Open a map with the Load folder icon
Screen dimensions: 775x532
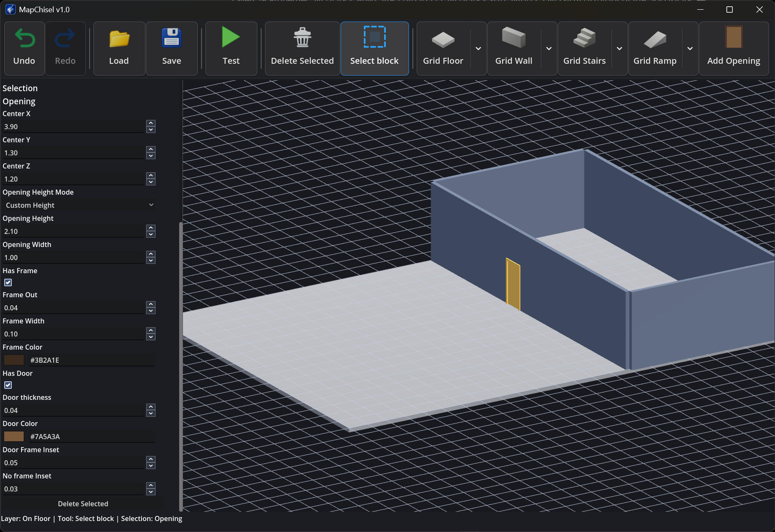coord(119,38)
